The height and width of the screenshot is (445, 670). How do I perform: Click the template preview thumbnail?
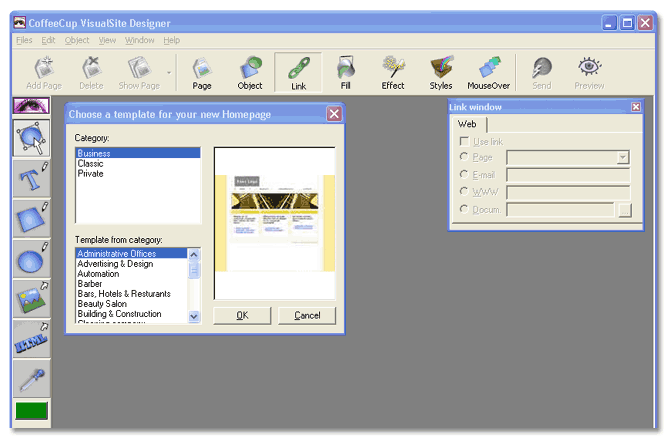point(274,223)
